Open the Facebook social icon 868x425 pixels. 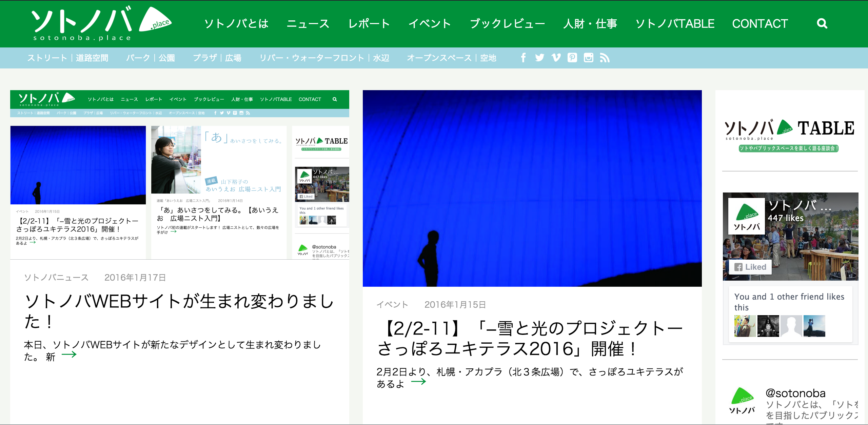coord(523,58)
